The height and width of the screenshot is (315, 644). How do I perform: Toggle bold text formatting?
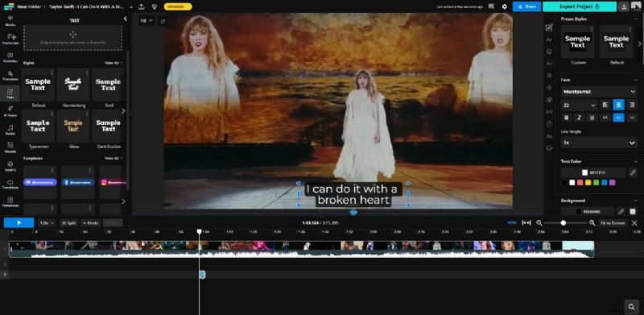click(x=567, y=117)
